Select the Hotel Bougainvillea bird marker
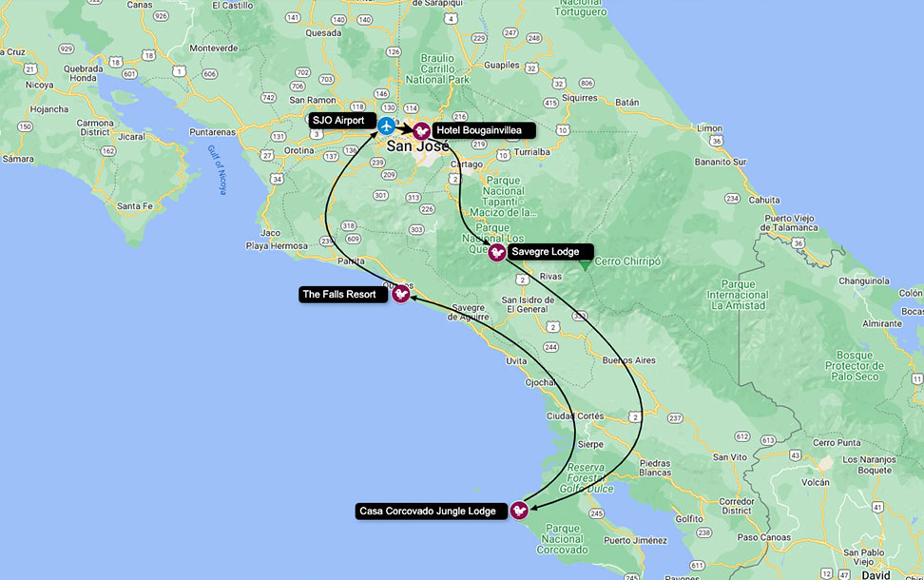The height and width of the screenshot is (580, 924). [421, 131]
